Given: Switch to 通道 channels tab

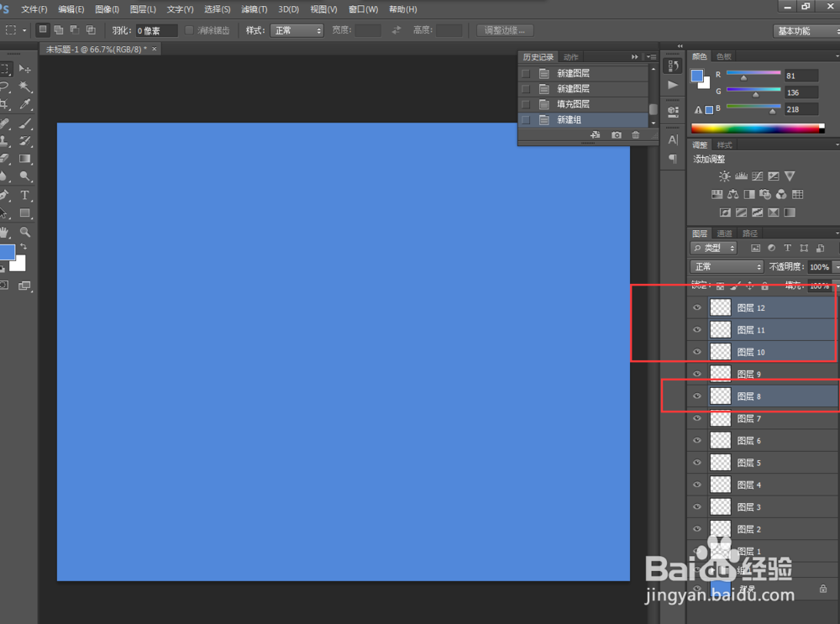Looking at the screenshot, I should coord(724,233).
